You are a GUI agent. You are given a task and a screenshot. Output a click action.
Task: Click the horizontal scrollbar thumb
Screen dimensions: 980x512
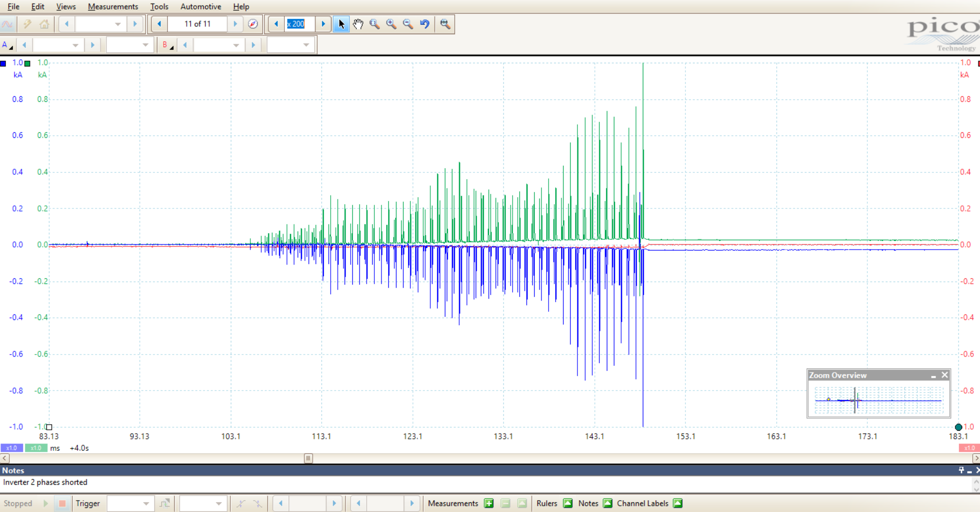coord(308,458)
